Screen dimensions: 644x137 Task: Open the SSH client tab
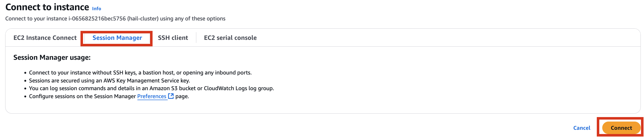pyautogui.click(x=173, y=38)
